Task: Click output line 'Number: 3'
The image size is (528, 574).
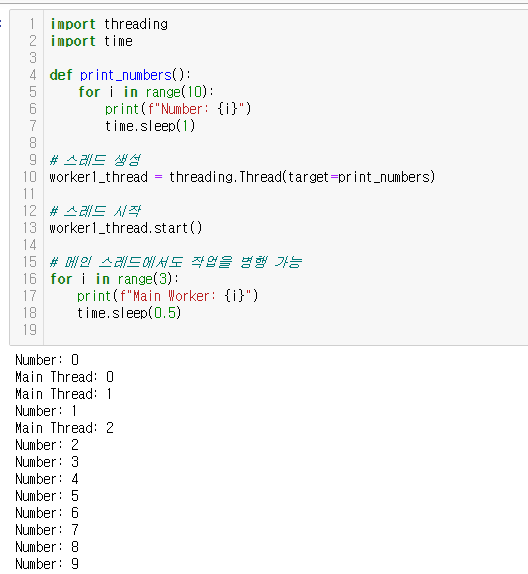Action: coord(47,462)
